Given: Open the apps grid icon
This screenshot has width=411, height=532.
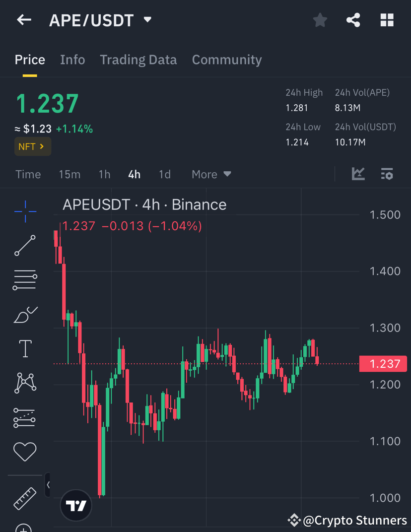Looking at the screenshot, I should (387, 20).
